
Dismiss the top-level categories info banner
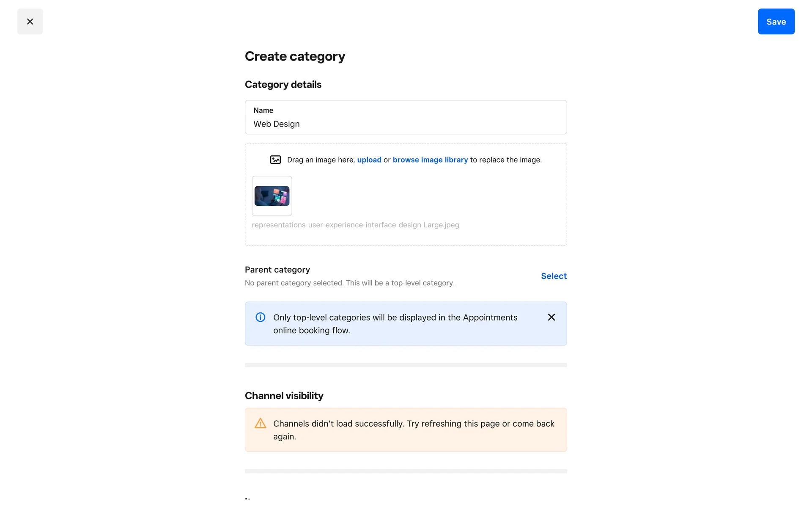[551, 317]
